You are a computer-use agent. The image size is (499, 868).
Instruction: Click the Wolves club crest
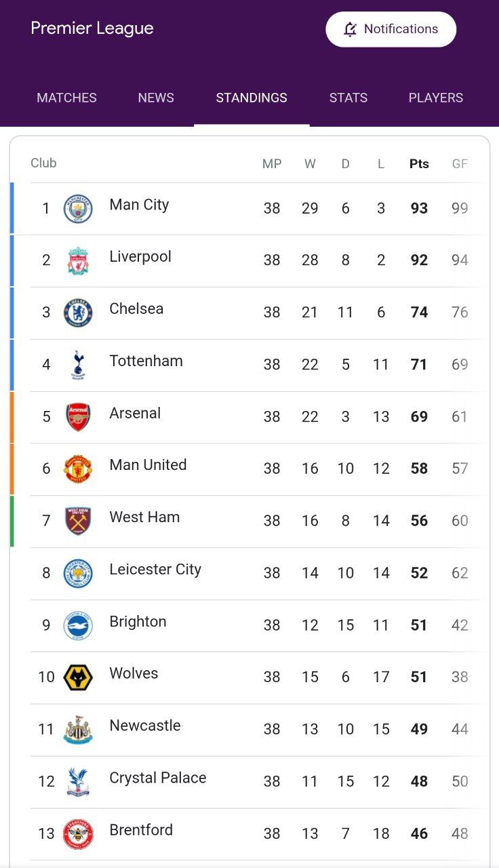(78, 677)
